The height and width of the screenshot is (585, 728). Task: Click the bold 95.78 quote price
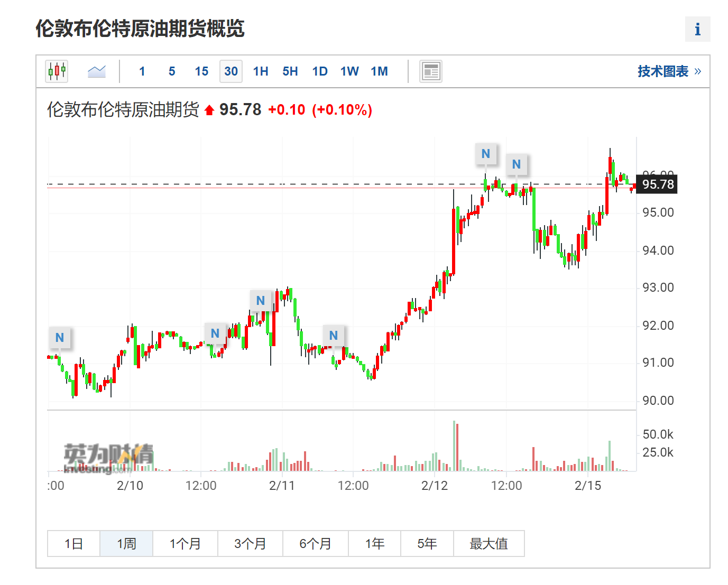click(x=240, y=109)
